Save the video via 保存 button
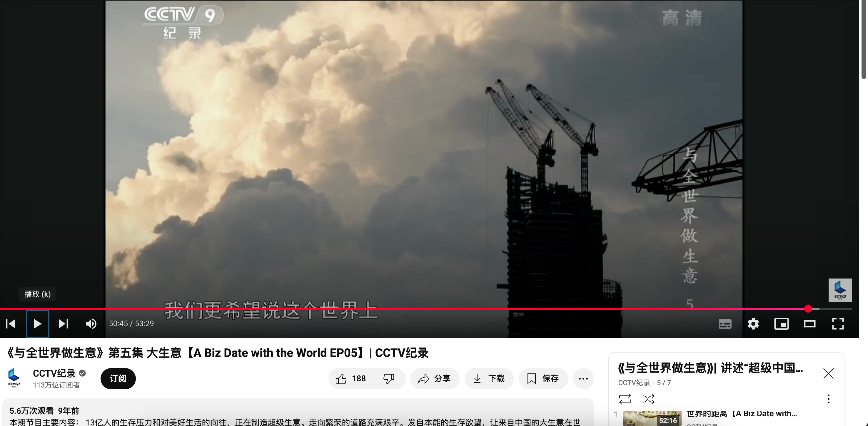 pyautogui.click(x=543, y=378)
